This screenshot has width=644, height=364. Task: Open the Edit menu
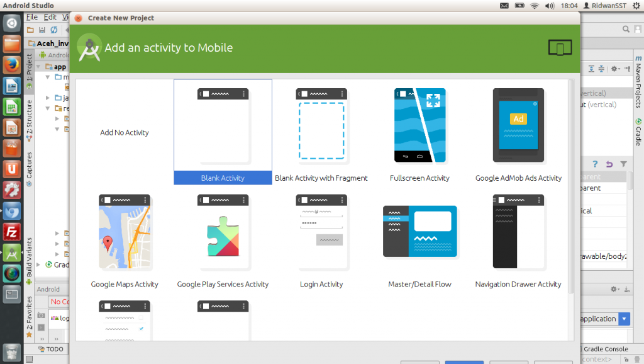click(50, 17)
